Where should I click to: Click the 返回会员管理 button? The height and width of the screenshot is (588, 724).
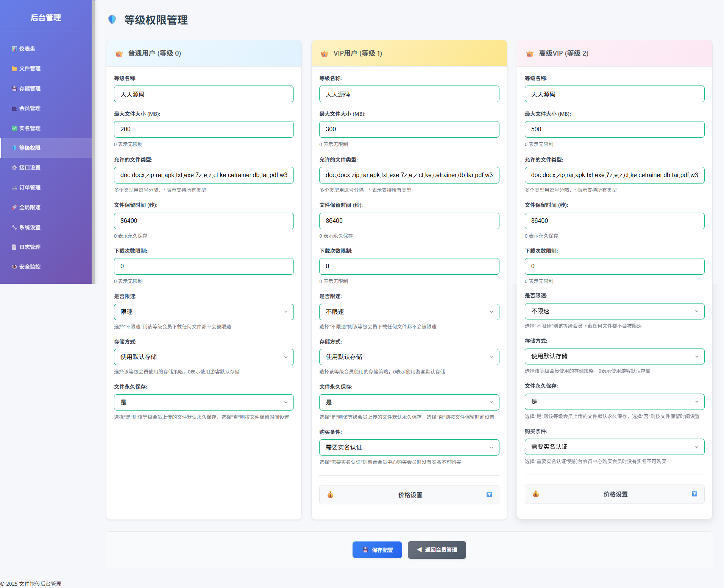pyautogui.click(x=437, y=550)
